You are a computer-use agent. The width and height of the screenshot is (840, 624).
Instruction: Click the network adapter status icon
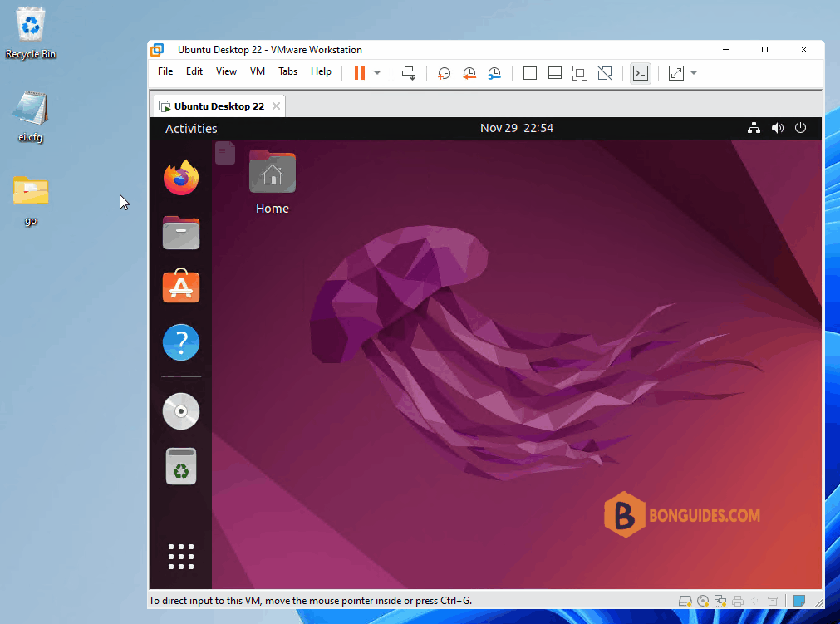click(720, 601)
